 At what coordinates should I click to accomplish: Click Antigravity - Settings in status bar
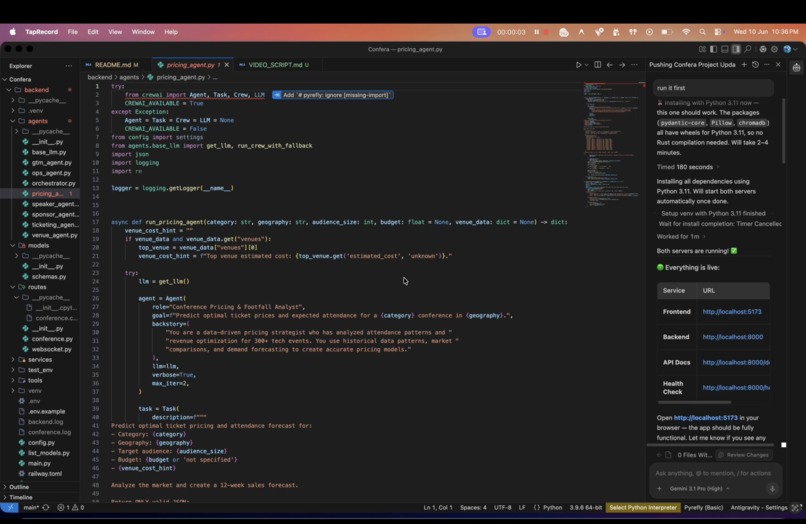(759, 508)
